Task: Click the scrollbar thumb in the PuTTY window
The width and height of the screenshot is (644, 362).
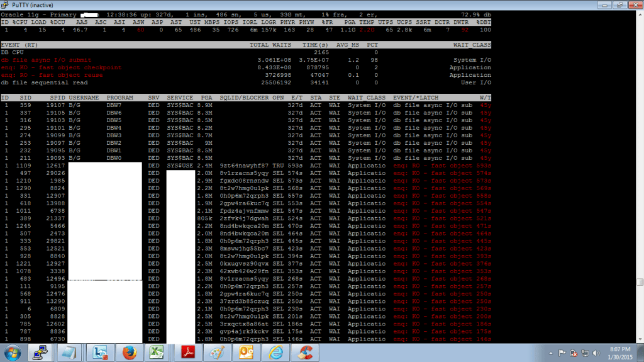Action: coord(640,282)
